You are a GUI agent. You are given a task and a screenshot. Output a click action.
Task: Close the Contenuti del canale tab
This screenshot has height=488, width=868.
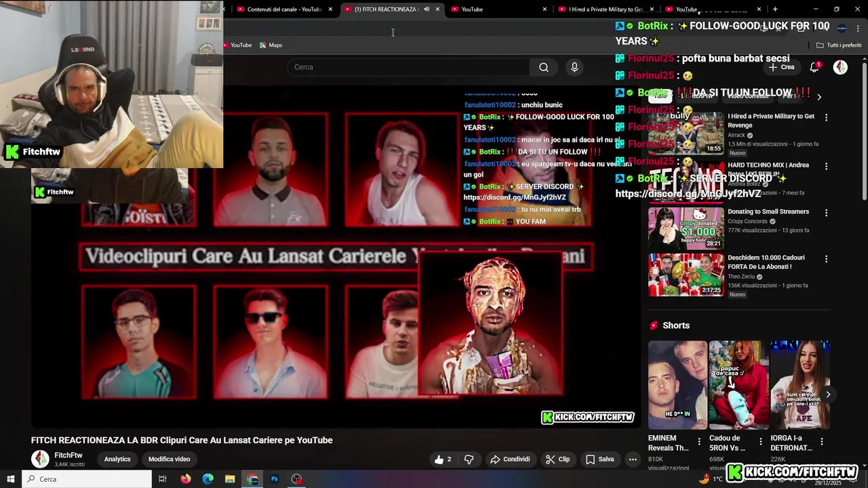pyautogui.click(x=330, y=9)
